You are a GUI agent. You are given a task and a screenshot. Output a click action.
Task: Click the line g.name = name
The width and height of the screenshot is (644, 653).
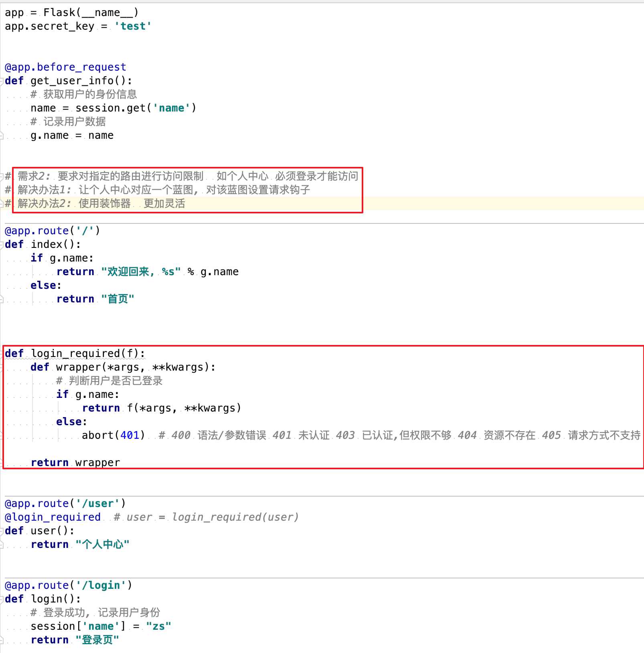[x=72, y=135]
